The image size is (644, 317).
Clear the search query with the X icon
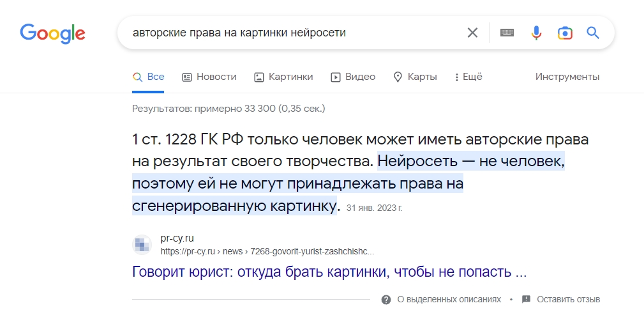472,33
